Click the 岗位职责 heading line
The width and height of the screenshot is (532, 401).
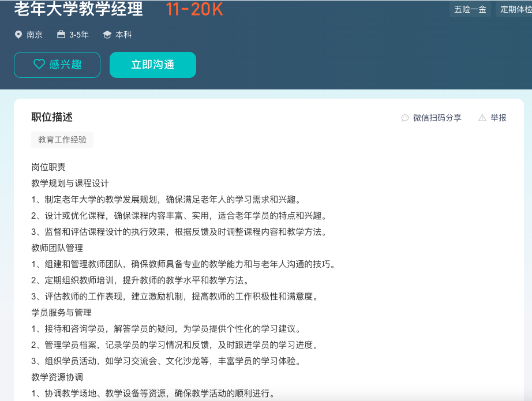tap(48, 167)
